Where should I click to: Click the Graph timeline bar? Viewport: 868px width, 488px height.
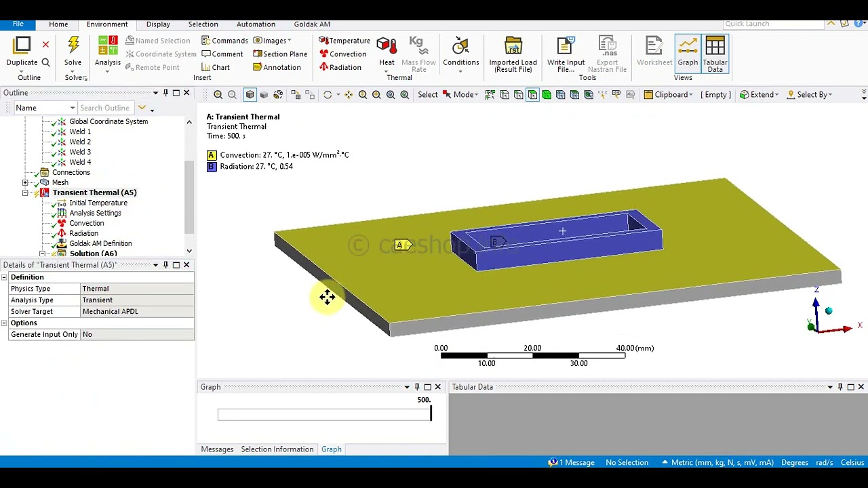[x=324, y=415]
